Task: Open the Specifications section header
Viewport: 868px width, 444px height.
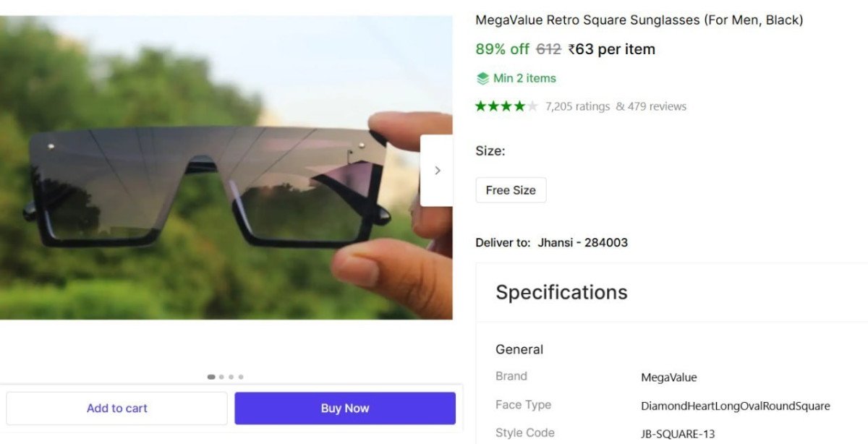Action: click(561, 292)
